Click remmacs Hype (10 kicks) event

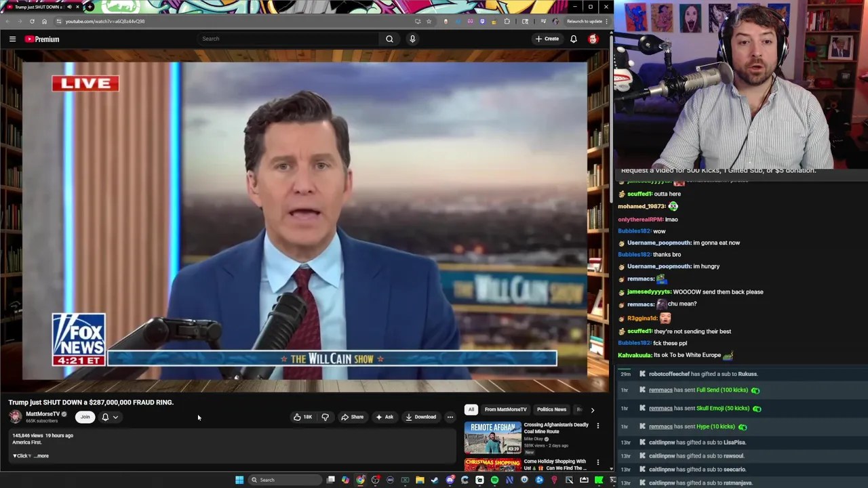tap(743, 426)
